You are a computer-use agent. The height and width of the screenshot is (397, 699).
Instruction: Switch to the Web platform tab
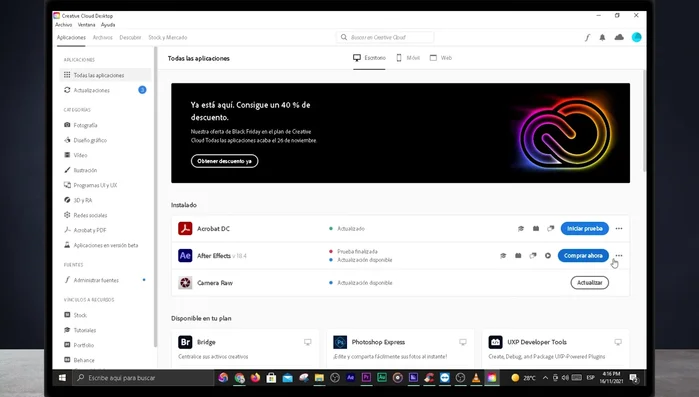coord(441,58)
